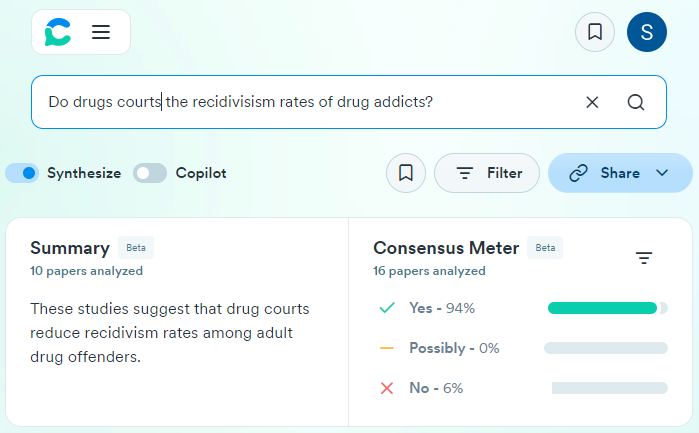The height and width of the screenshot is (433, 699).
Task: Select the No - 6% result
Action: click(435, 388)
